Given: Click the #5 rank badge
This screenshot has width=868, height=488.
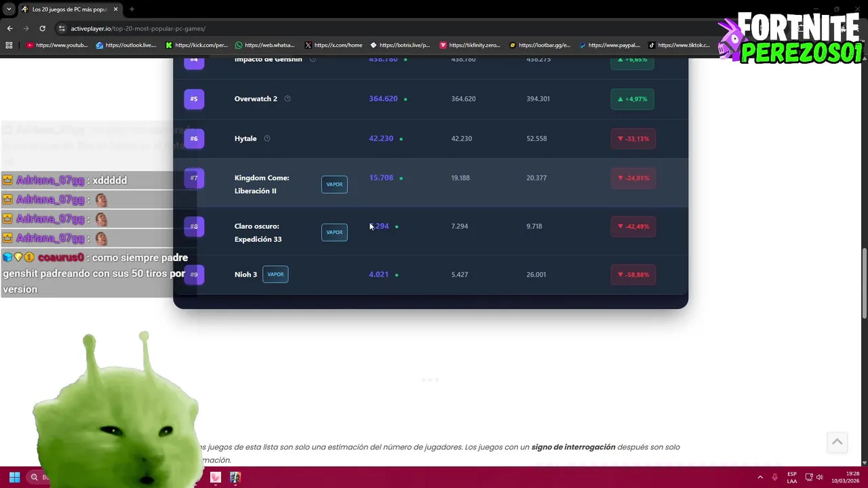Looking at the screenshot, I should pyautogui.click(x=194, y=99).
